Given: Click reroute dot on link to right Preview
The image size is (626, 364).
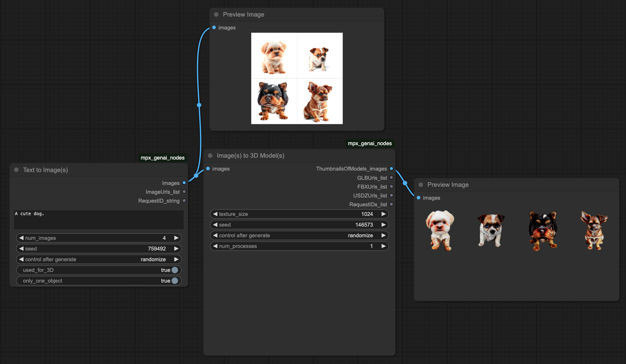Looking at the screenshot, I should pos(405,183).
